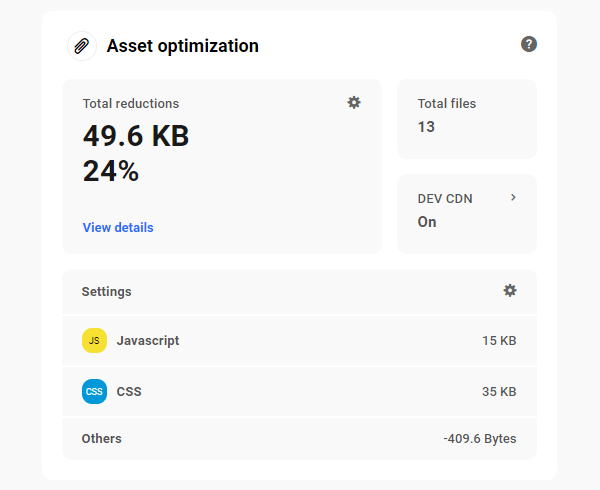Image resolution: width=600 pixels, height=490 pixels.
Task: Open the help question mark icon
Action: [x=529, y=44]
